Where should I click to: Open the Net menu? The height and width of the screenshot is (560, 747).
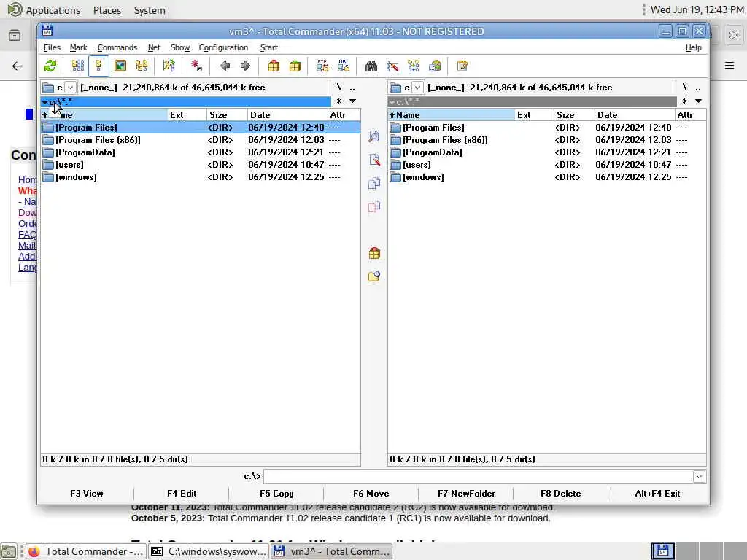click(154, 47)
